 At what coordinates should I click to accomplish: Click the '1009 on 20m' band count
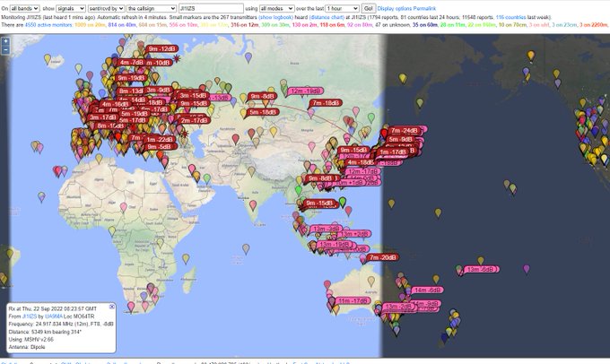tap(90, 25)
